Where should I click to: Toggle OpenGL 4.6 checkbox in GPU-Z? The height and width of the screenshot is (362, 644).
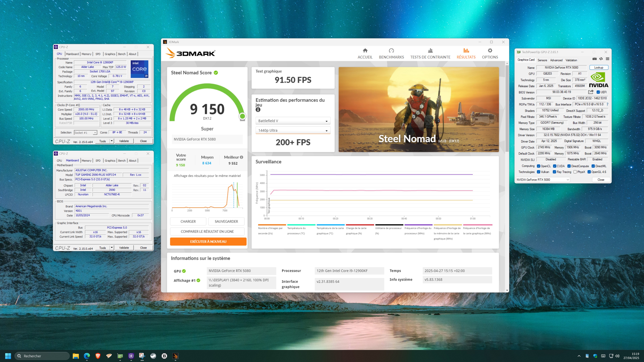pos(589,172)
